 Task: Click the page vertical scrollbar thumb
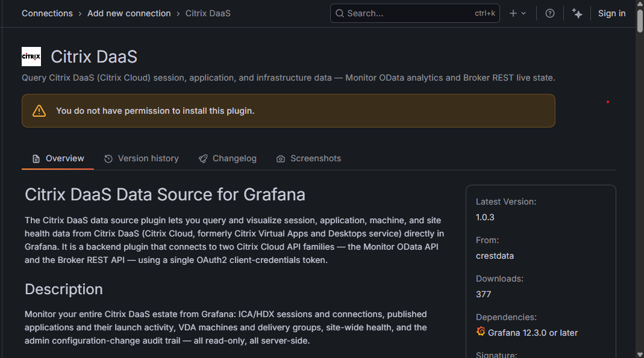640,20
